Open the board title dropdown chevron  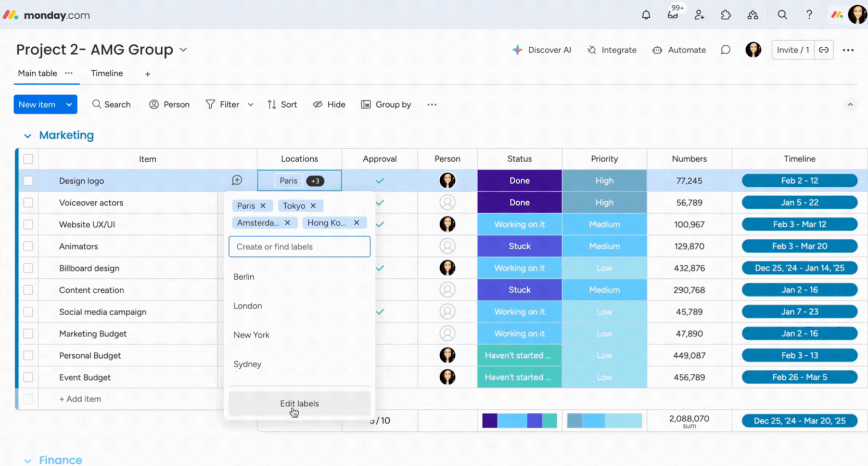pyautogui.click(x=183, y=50)
